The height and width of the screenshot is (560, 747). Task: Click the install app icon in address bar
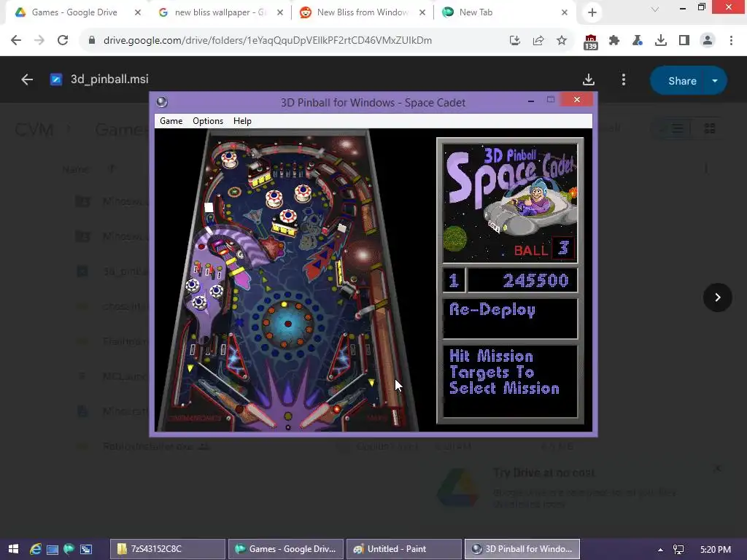click(x=515, y=41)
